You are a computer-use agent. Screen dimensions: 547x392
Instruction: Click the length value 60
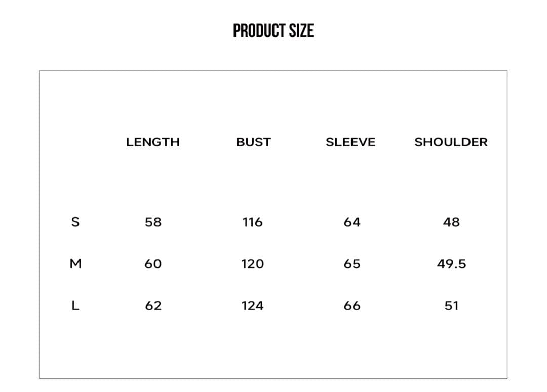click(x=153, y=264)
